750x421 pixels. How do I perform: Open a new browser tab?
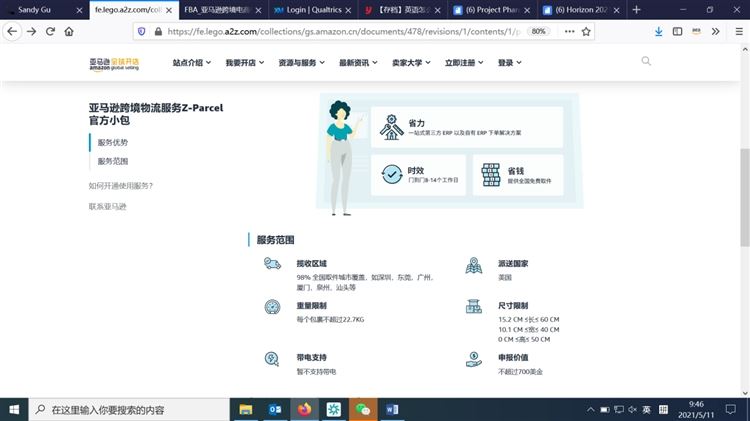pyautogui.click(x=636, y=10)
